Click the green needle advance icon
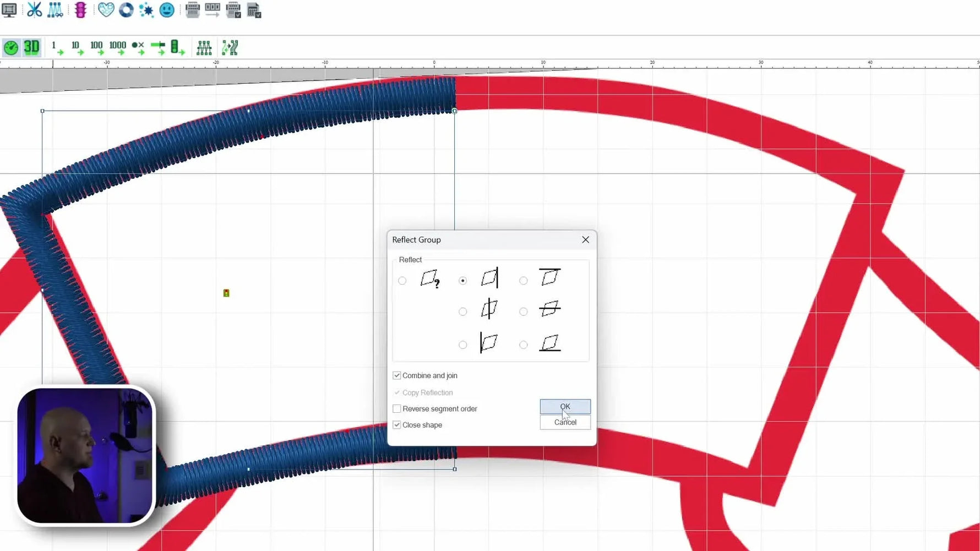 [x=158, y=48]
